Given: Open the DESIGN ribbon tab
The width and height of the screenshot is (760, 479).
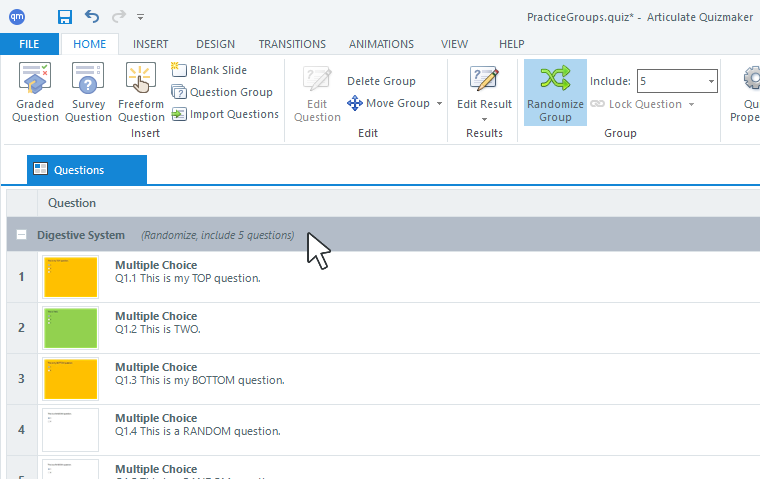Looking at the screenshot, I should point(215,44).
